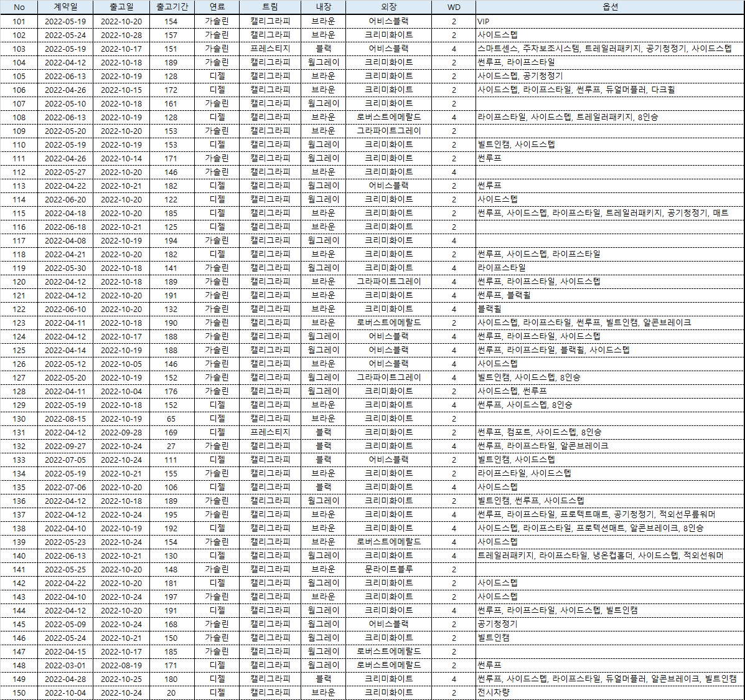Select 블랙 interior cell in row 149
745x700 pixels.
(323, 679)
